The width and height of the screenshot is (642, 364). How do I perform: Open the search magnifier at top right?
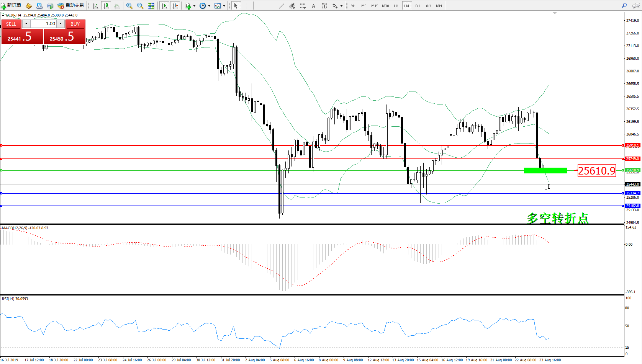624,6
